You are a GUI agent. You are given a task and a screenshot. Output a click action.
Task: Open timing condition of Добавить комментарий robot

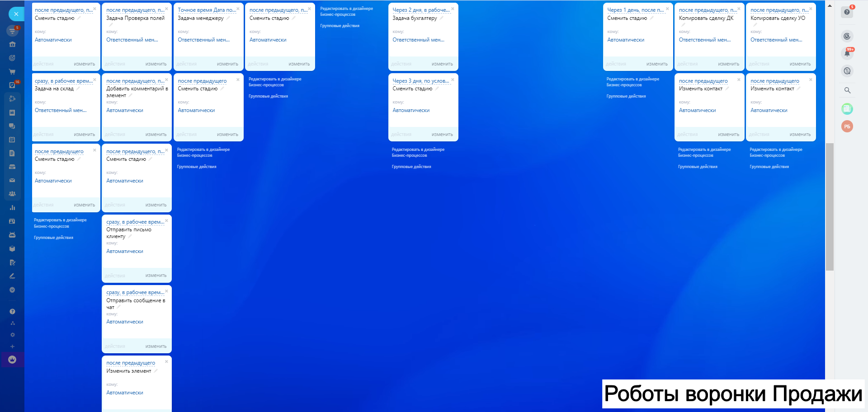point(135,81)
